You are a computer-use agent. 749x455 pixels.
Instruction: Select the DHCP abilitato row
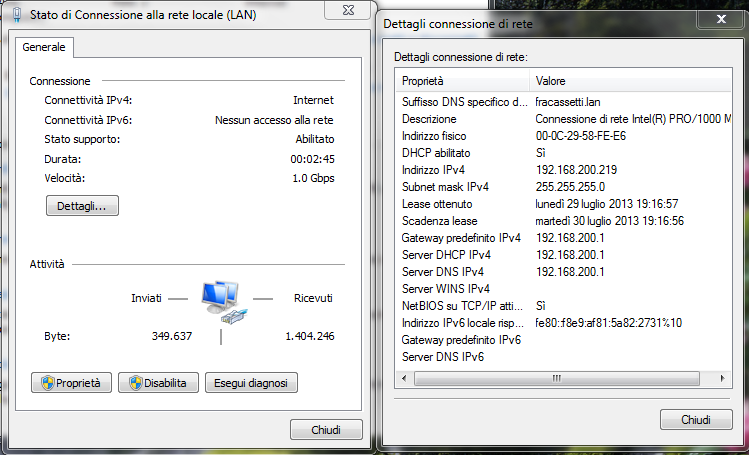pos(564,153)
